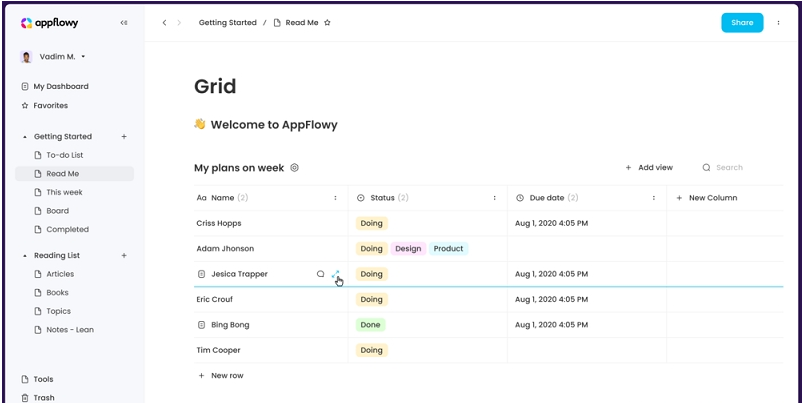Click the Name column header

pos(271,198)
